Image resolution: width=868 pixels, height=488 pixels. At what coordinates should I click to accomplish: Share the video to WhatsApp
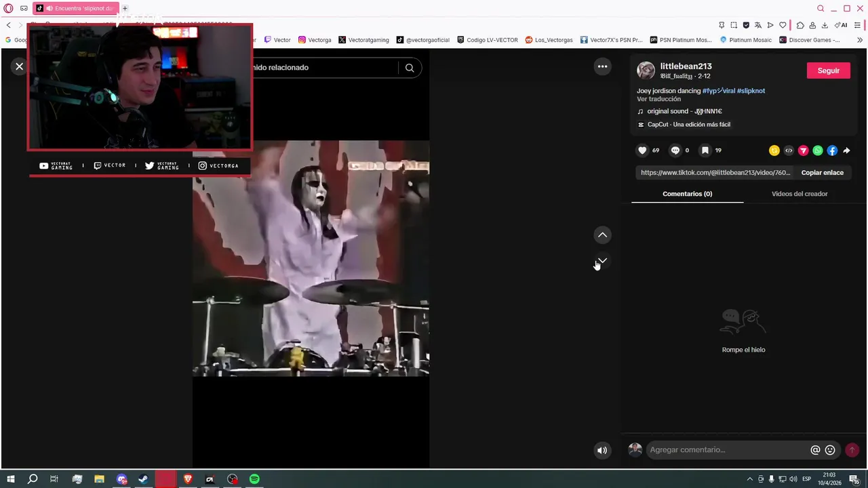point(818,150)
